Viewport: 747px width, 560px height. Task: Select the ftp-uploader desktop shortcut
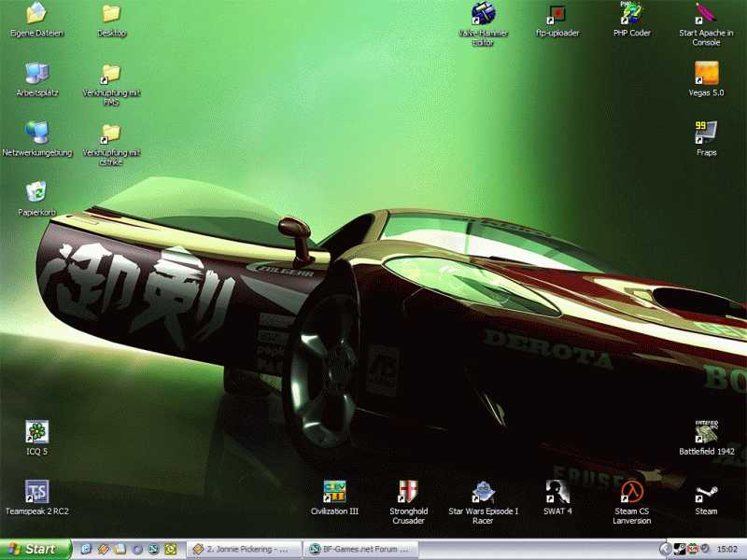(x=557, y=14)
